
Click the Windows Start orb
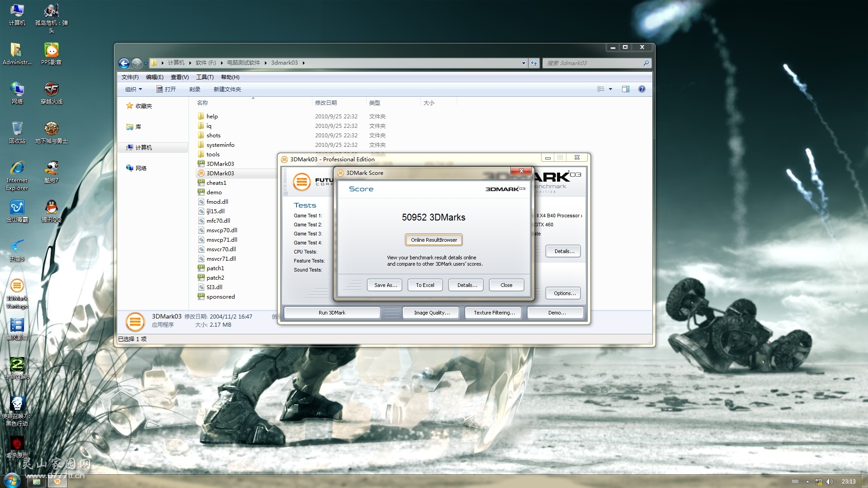[12, 480]
